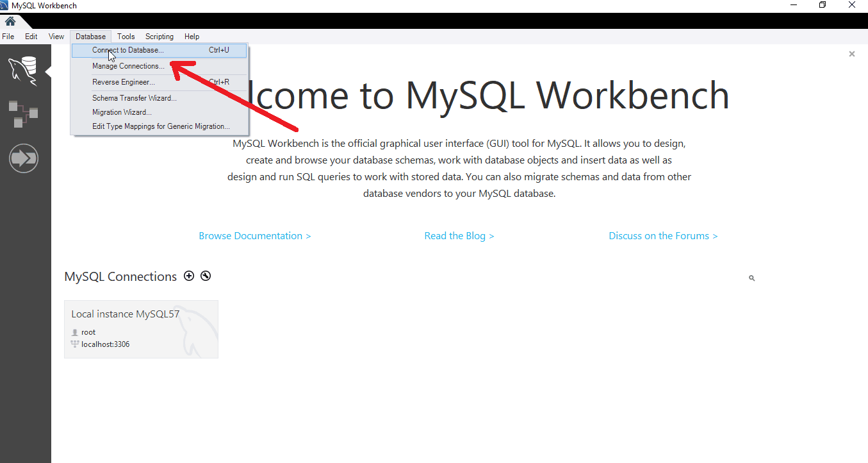
Task: Select Connect to Database menu entry
Action: pos(128,50)
